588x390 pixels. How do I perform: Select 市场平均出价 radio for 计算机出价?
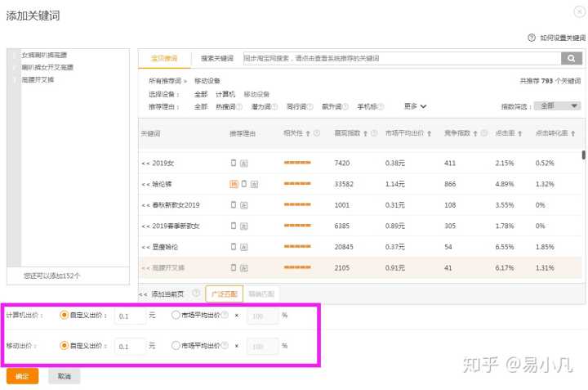[176, 315]
